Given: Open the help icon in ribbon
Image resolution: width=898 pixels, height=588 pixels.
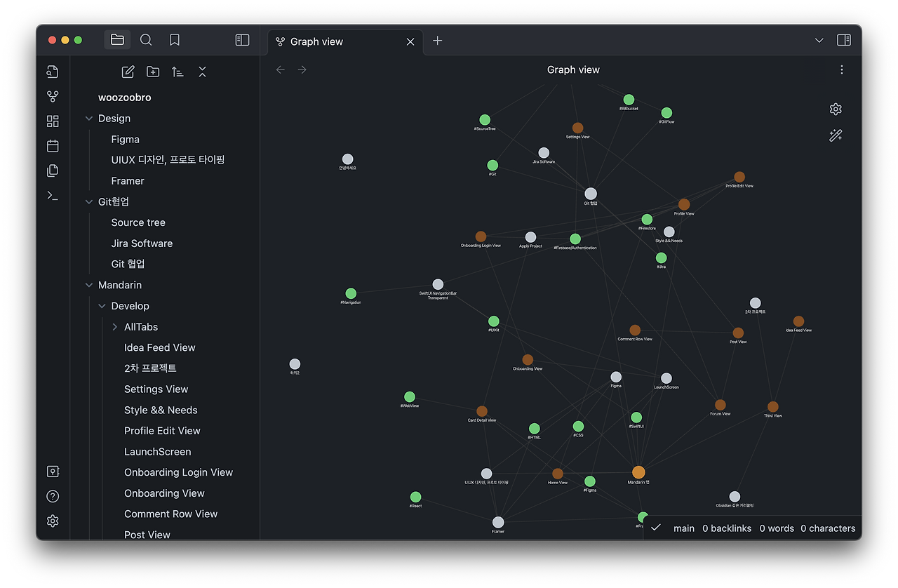Looking at the screenshot, I should coord(53,496).
